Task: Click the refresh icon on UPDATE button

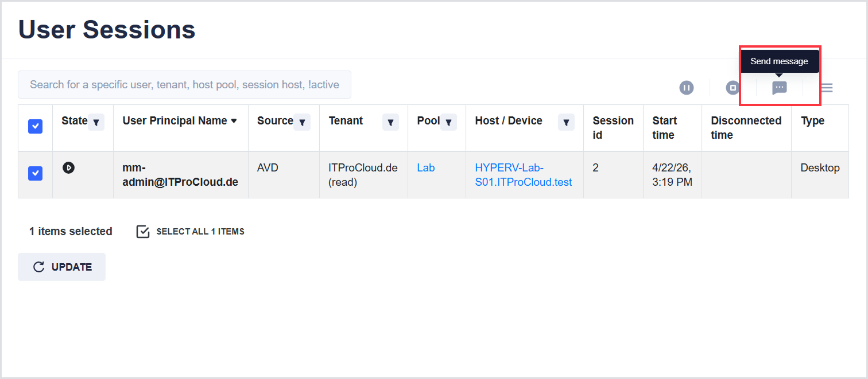Action: click(39, 267)
